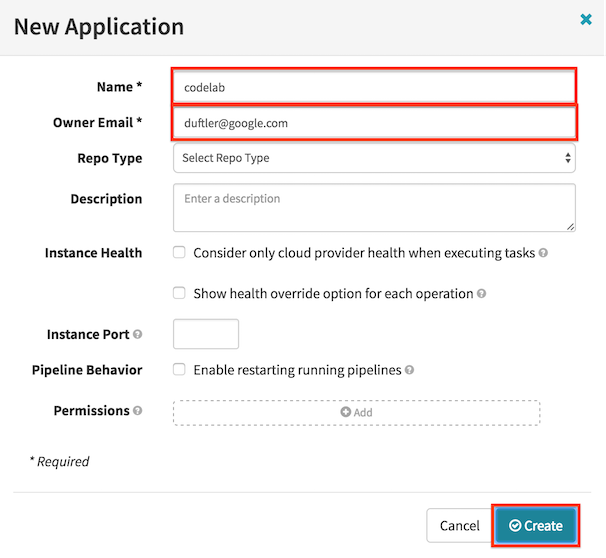This screenshot has width=606, height=558.
Task: Click into the Description text area
Action: click(x=374, y=208)
